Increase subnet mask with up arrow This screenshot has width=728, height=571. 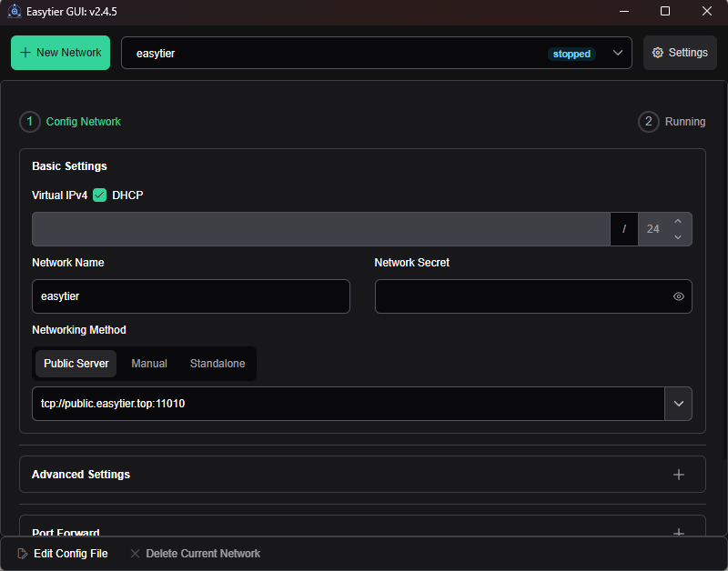[x=677, y=222]
